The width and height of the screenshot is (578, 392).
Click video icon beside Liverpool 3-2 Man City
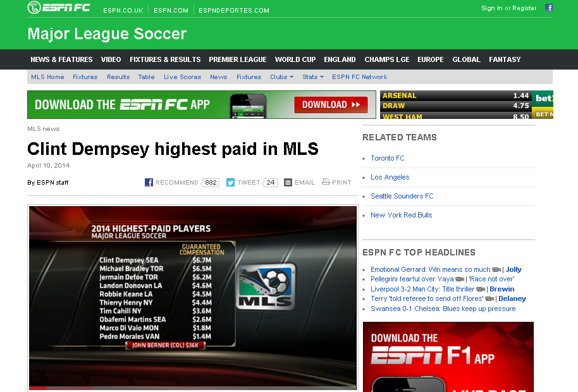(x=481, y=289)
